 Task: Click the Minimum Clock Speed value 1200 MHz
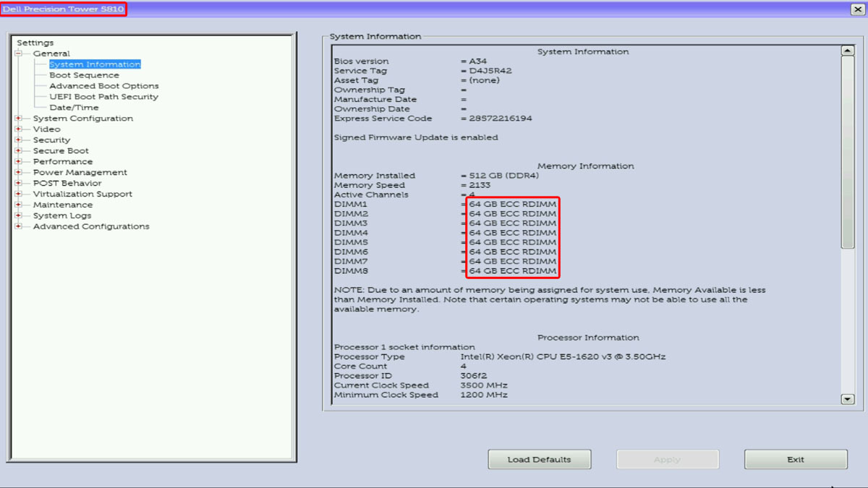coord(484,395)
